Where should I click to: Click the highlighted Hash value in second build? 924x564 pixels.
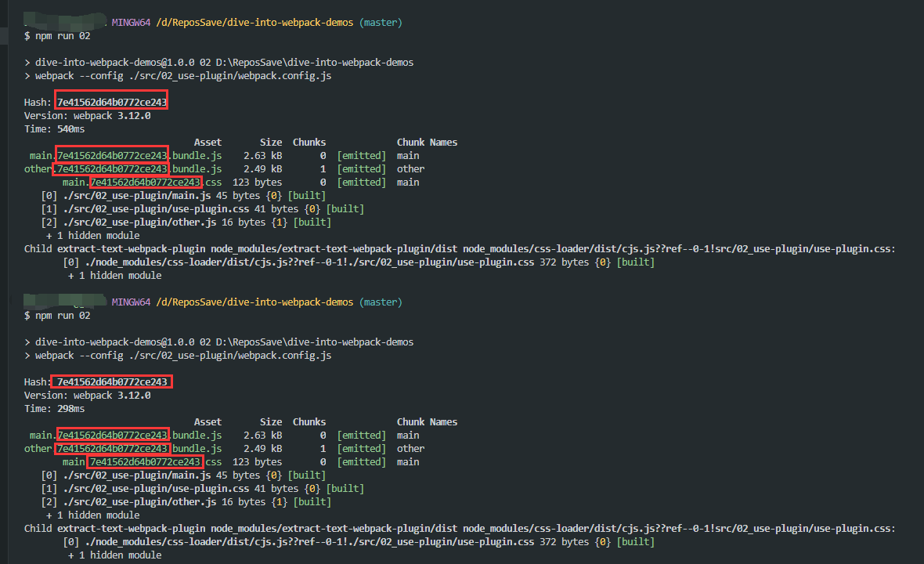[111, 382]
